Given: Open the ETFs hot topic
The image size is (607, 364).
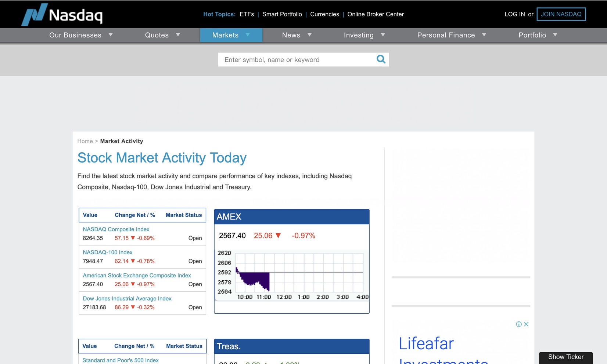Looking at the screenshot, I should (x=247, y=14).
